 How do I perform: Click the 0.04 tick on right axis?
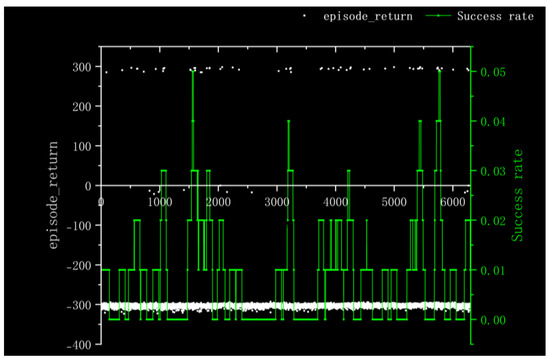(x=493, y=122)
